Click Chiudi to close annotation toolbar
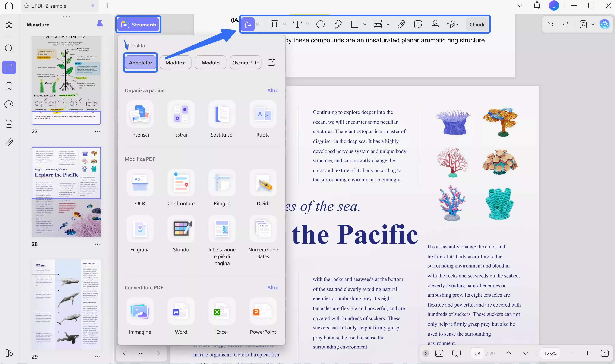 click(x=477, y=25)
